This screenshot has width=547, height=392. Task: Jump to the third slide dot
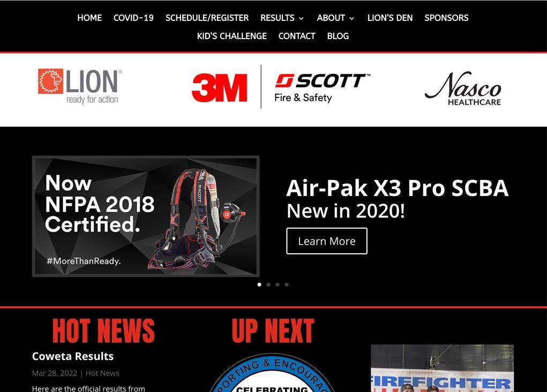pos(278,284)
